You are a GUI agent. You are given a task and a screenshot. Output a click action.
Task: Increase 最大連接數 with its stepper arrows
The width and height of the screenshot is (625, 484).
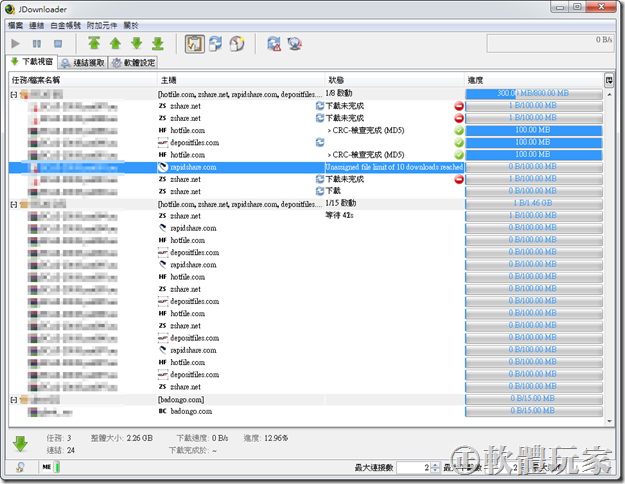[x=435, y=465]
